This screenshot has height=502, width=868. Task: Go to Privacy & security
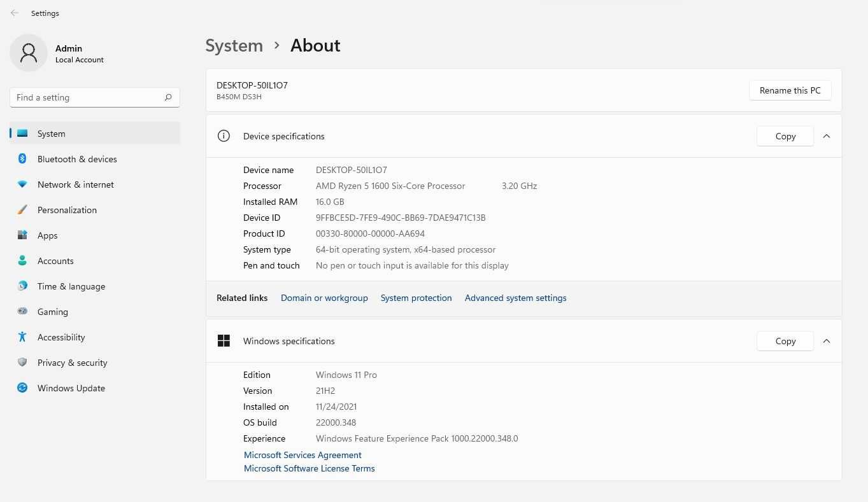pos(95,363)
